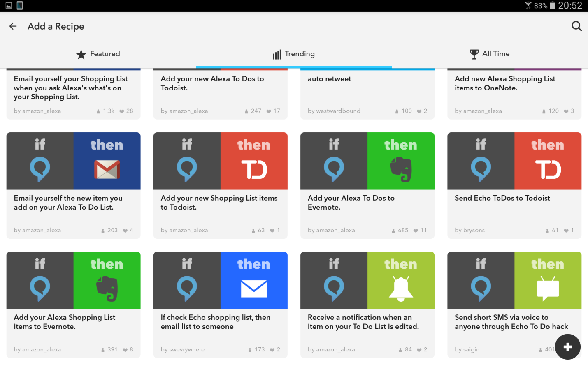Open 'Add new Alexa Shopping List items to OneNote'
The image size is (588, 367).
[505, 83]
